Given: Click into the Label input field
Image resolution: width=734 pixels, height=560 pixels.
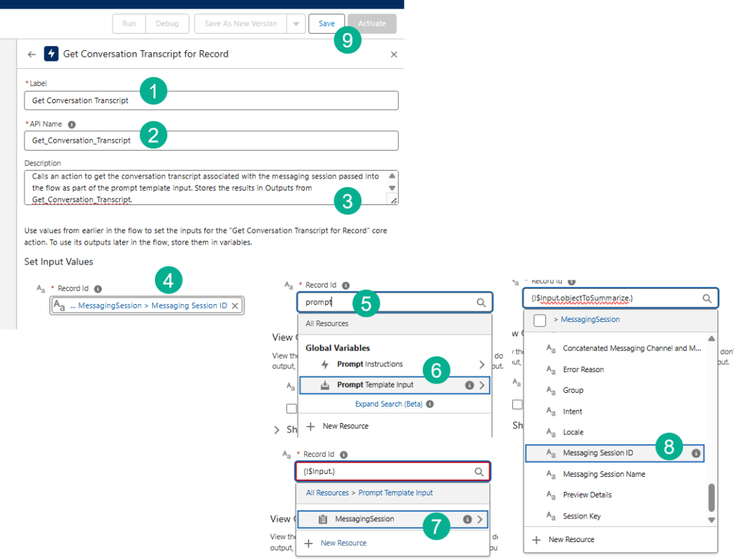Looking at the screenshot, I should [x=211, y=100].
